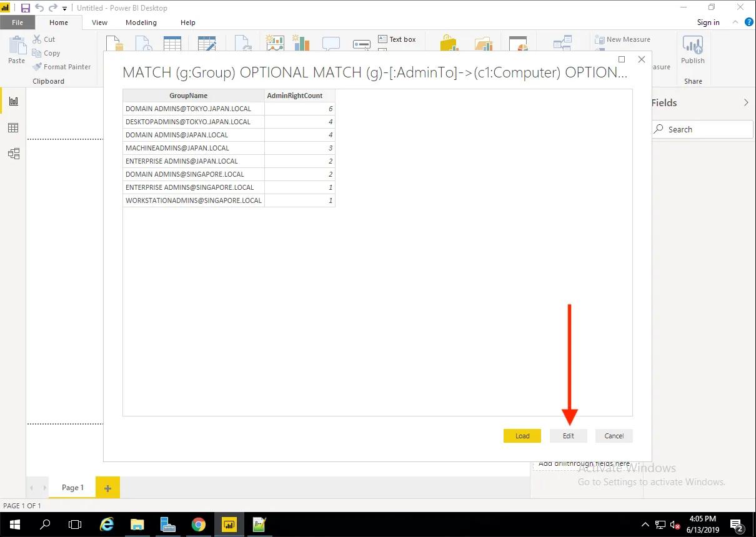Collapse the Fields pane with the chevron
756x537 pixels.
point(746,102)
